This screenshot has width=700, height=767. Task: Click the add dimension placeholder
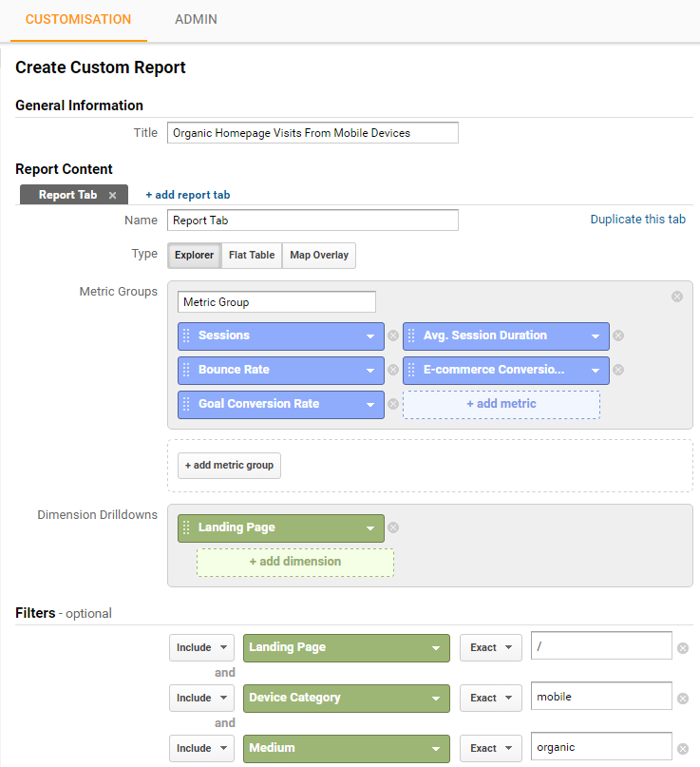click(294, 562)
